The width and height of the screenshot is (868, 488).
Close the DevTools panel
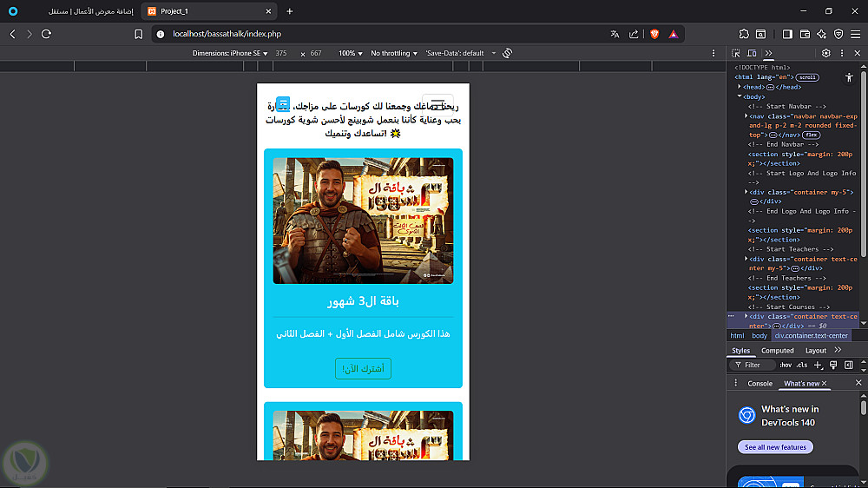pos(858,53)
